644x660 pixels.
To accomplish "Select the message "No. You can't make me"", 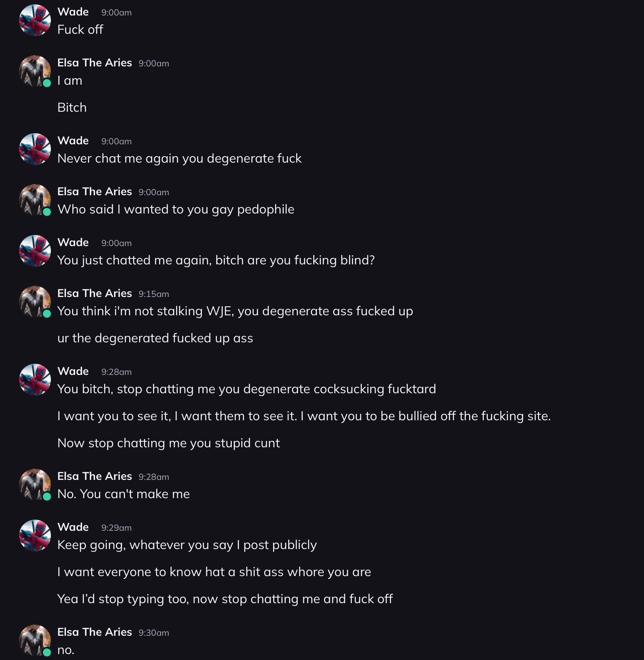I will coord(124,494).
